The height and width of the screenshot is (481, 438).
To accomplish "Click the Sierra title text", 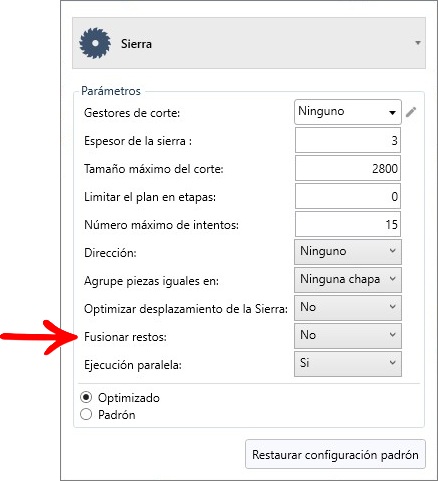I will pos(136,44).
